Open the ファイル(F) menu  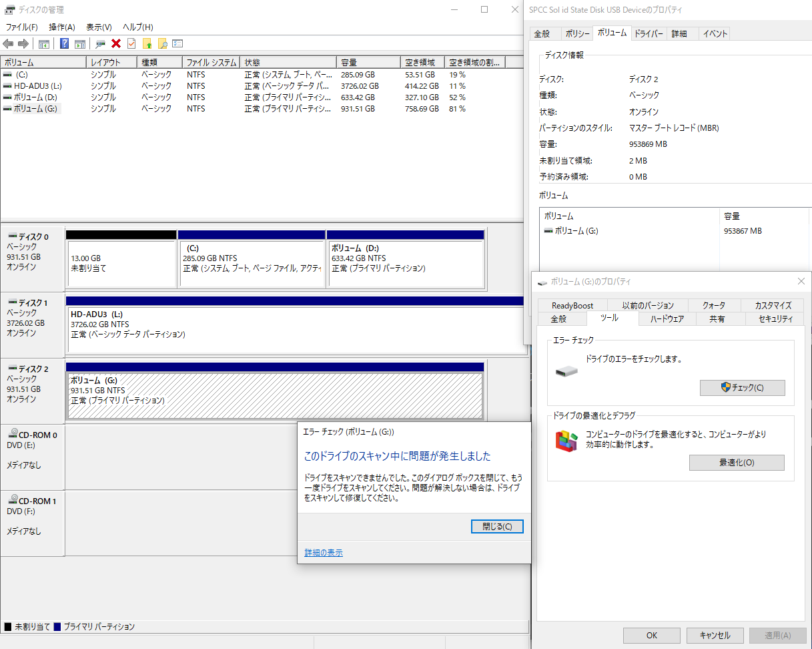[x=21, y=27]
